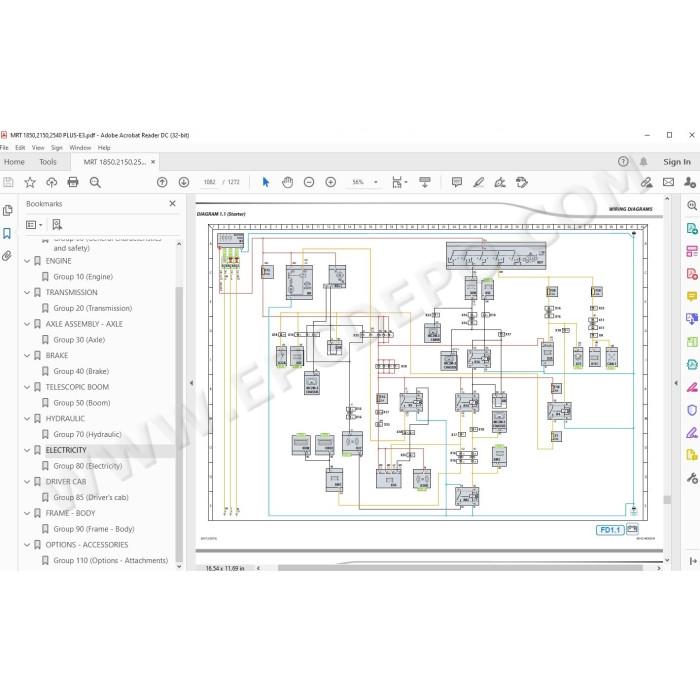Screen dimensions: 700x700
Task: Click the Help question mark icon
Action: [x=623, y=162]
